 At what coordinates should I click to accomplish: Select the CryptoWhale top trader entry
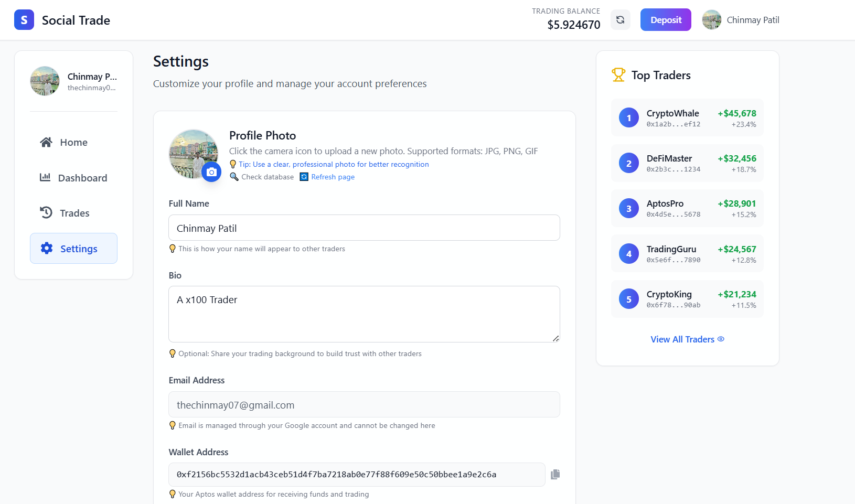687,118
